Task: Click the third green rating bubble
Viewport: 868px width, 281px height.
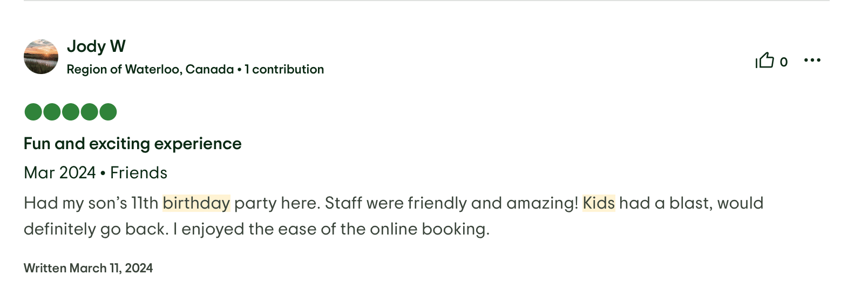Action: (x=71, y=112)
